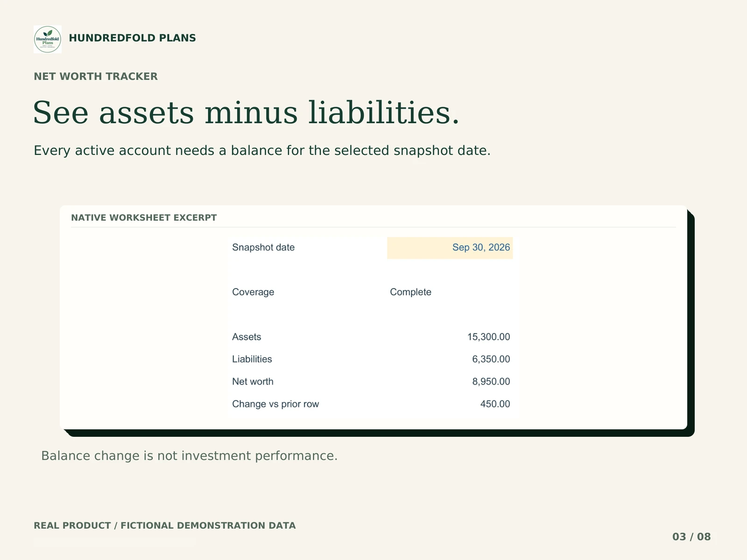Click the Hundredfold Plans leaf logo
The height and width of the screenshot is (560, 747).
click(48, 39)
